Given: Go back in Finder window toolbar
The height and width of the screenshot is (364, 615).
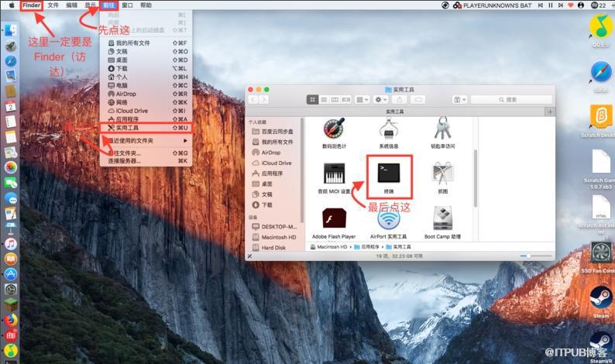Looking at the screenshot, I should pyautogui.click(x=253, y=100).
